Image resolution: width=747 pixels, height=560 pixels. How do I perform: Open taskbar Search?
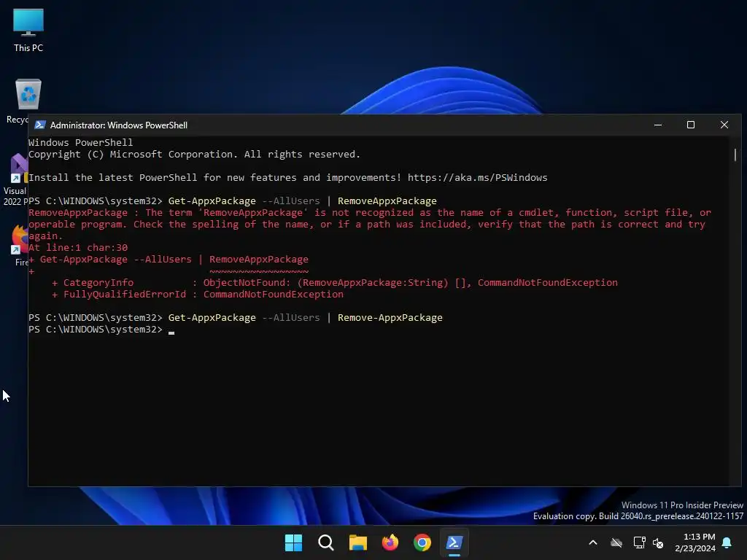[326, 542]
